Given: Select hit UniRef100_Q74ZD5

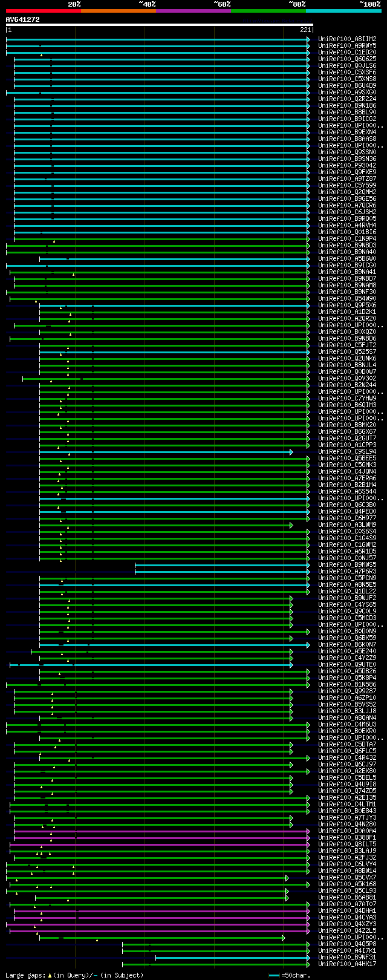Looking at the screenshot, I should (347, 791).
